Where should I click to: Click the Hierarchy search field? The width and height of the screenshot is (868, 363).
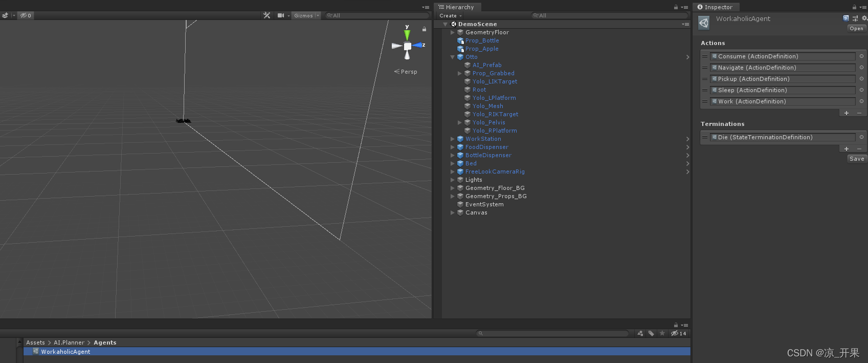(x=609, y=16)
